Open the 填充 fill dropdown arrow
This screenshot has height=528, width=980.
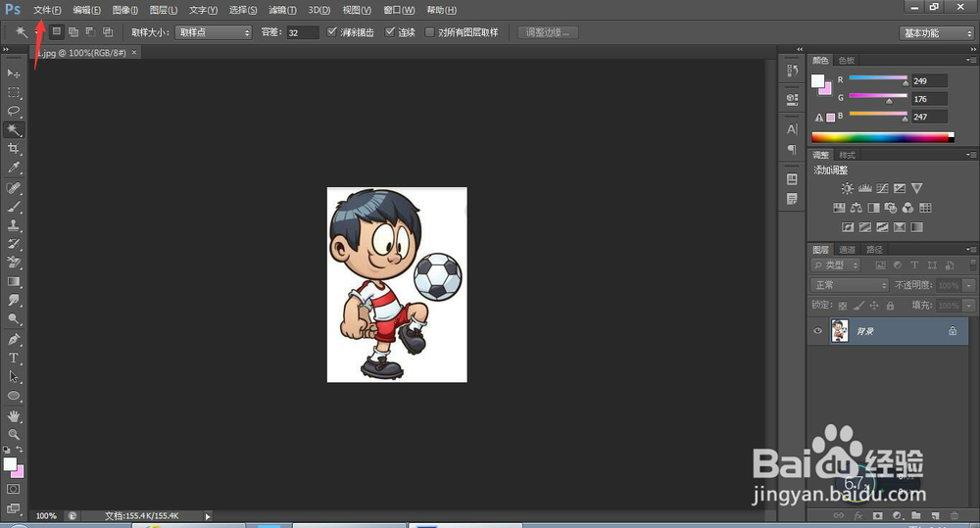tap(969, 306)
